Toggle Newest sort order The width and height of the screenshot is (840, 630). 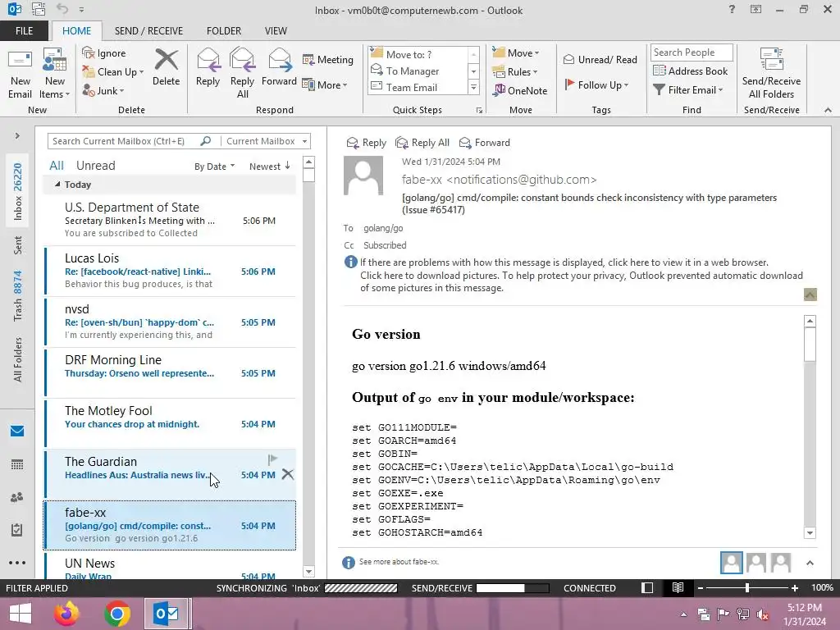tap(269, 166)
